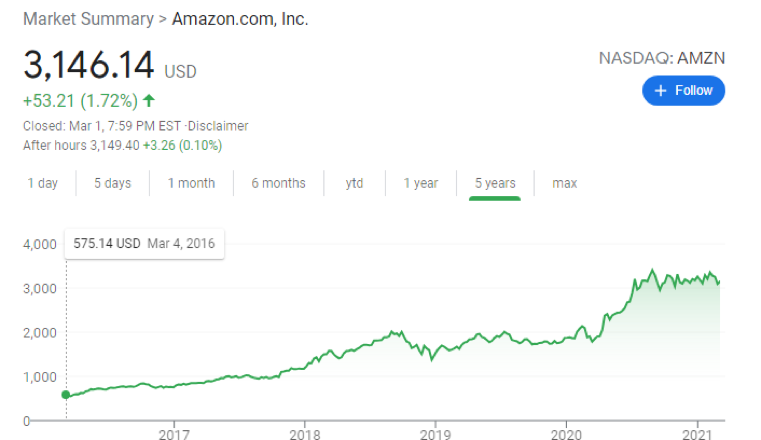Click the 2019 label on the chart axis
The image size is (761, 440).
pos(435,434)
